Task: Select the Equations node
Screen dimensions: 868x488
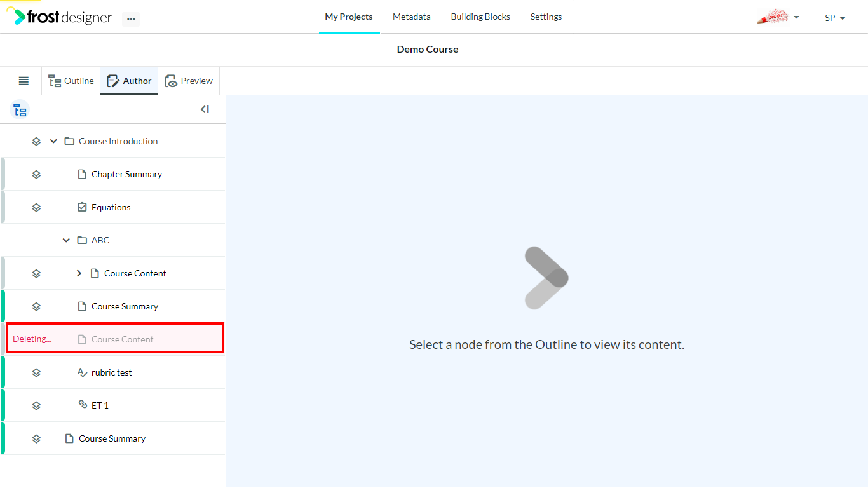Action: [x=111, y=207]
